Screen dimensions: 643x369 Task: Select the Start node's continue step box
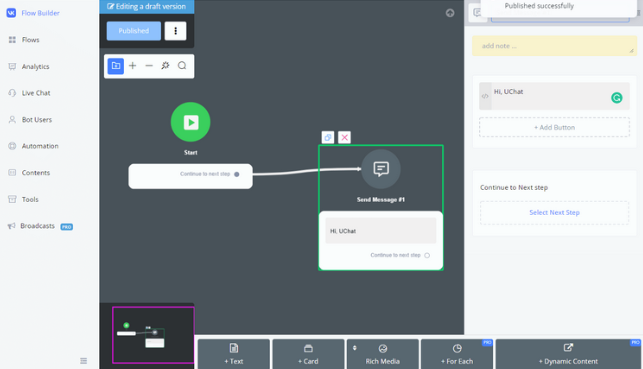point(190,176)
